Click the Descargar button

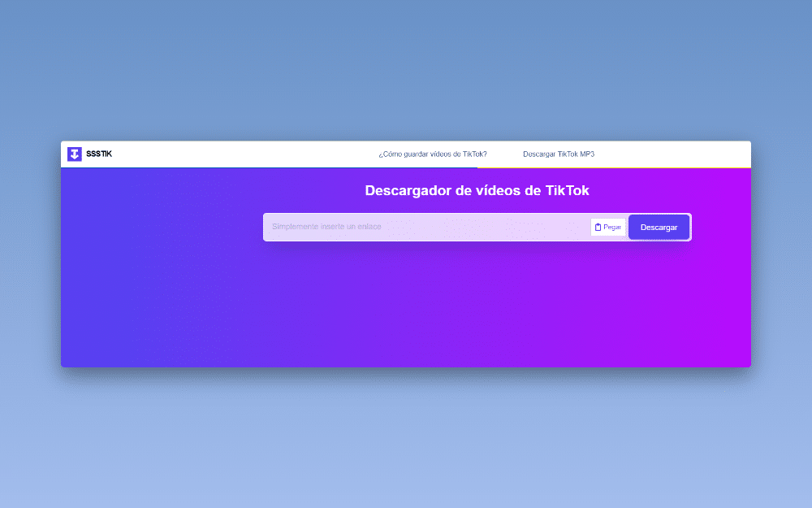point(659,227)
